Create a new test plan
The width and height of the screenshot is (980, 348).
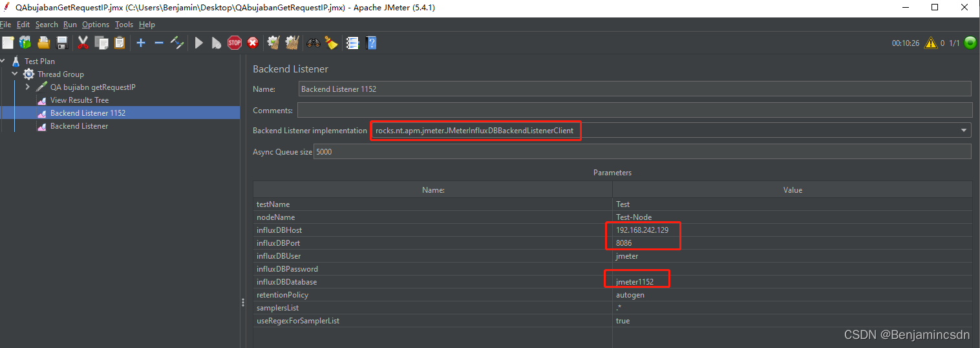[8, 43]
